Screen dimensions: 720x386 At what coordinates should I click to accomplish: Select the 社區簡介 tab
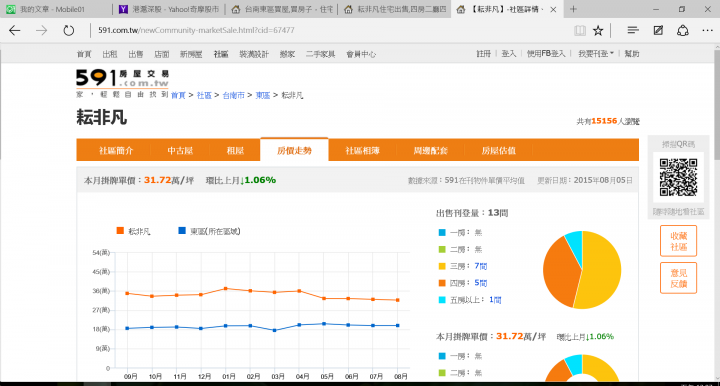point(116,151)
